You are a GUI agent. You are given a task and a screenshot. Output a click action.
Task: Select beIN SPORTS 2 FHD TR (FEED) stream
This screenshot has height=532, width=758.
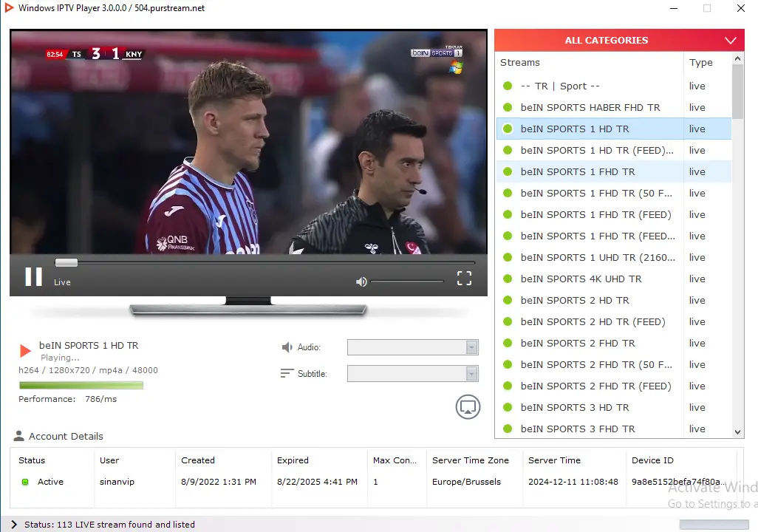(x=614, y=386)
